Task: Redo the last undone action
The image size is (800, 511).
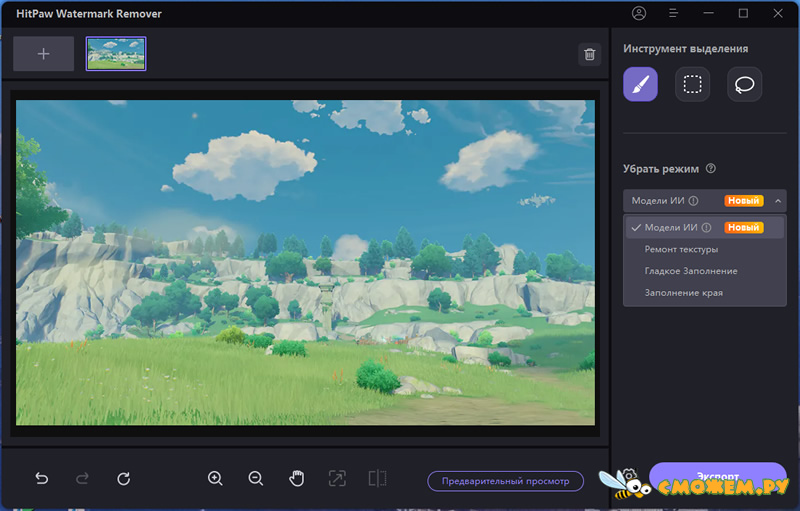Action: coord(82,478)
